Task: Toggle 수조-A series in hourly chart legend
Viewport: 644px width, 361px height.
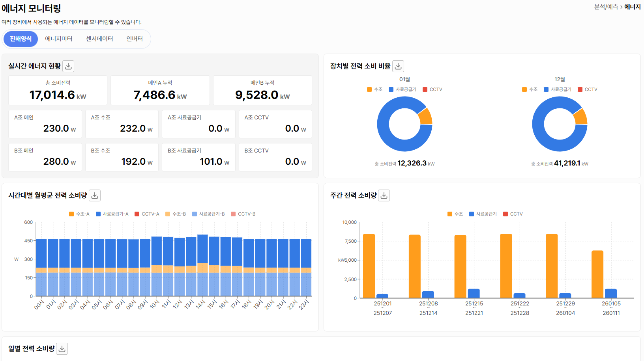Action: point(79,214)
